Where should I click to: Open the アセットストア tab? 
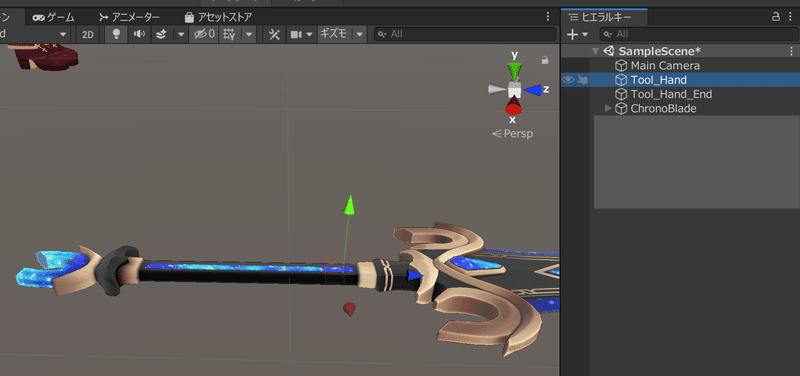pos(218,17)
